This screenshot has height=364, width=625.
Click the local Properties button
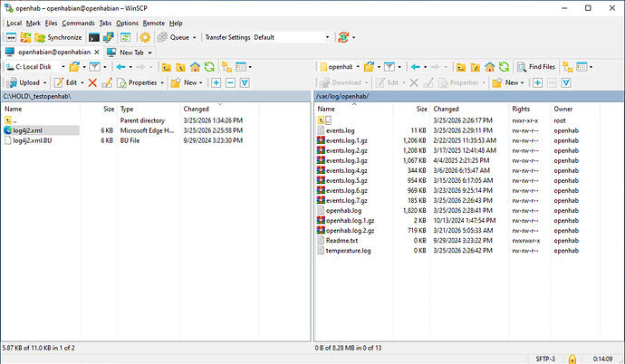click(x=138, y=82)
